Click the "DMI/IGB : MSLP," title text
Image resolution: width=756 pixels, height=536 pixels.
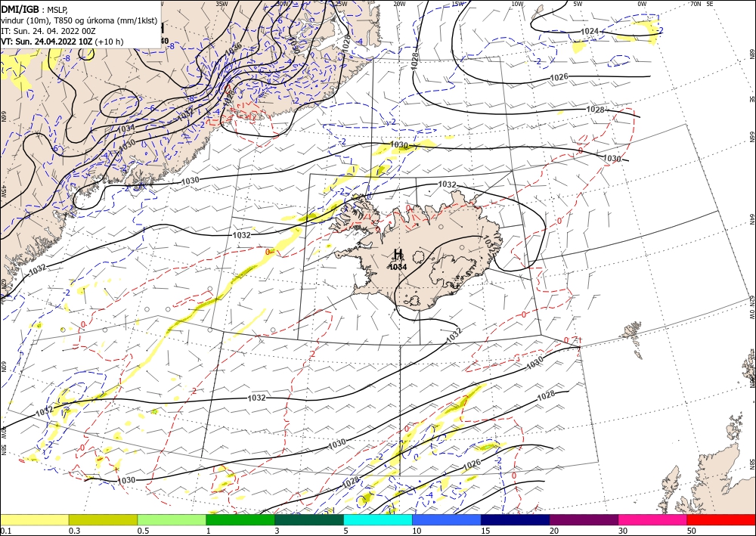[36, 8]
